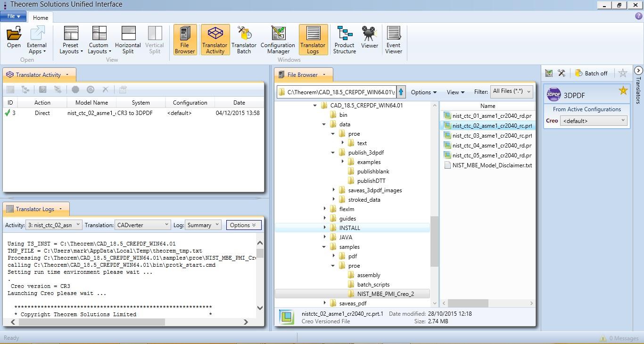Select file nist_ctc_03_asme1_cr2040_rc.prt
The image size is (644, 344).
coord(487,135)
